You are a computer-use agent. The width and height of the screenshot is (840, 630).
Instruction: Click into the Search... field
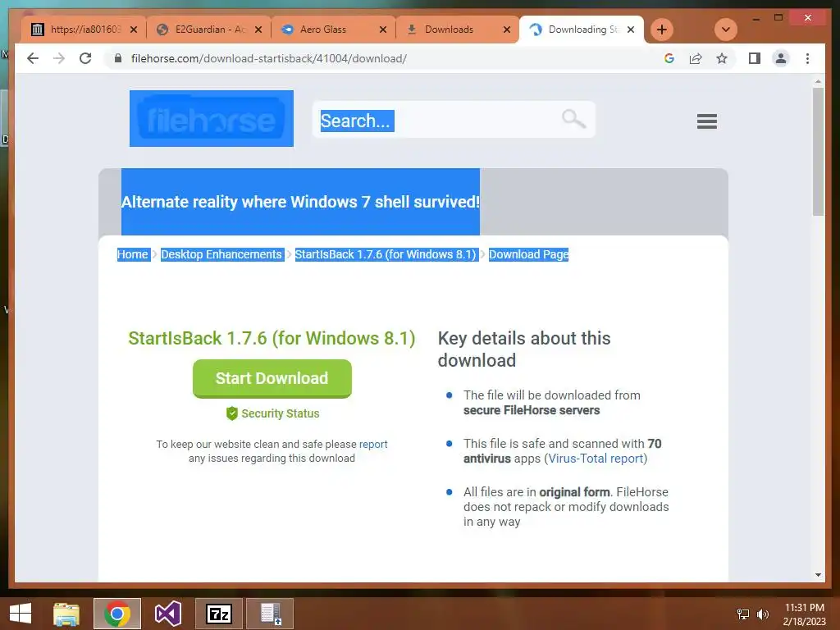[x=453, y=120]
